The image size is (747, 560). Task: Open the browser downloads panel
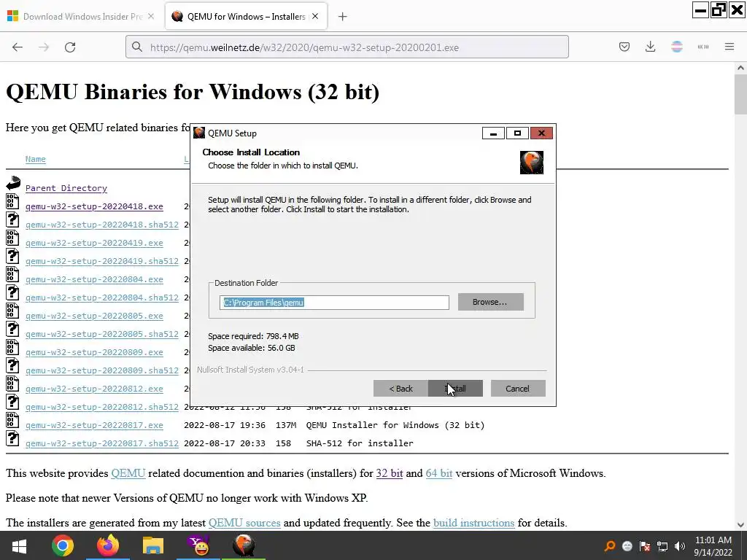[650, 47]
